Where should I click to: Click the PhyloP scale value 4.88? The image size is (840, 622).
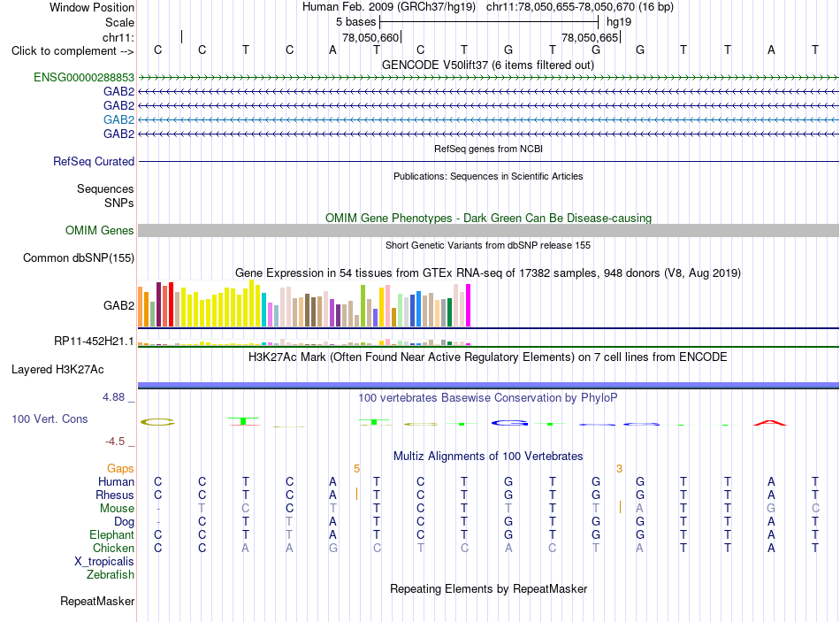113,397
